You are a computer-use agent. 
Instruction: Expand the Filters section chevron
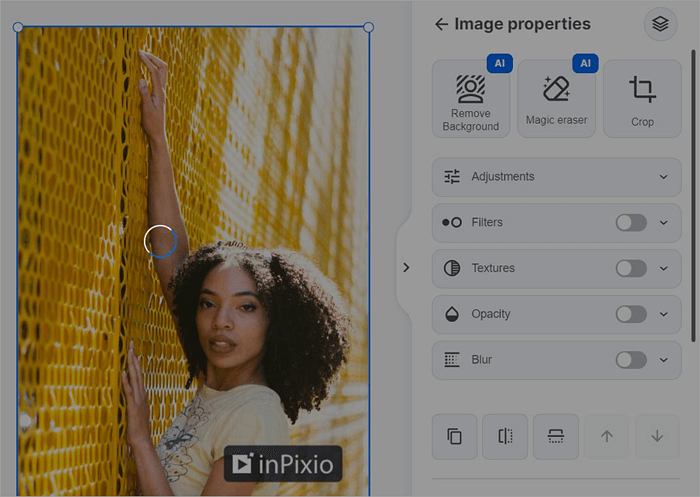point(664,222)
